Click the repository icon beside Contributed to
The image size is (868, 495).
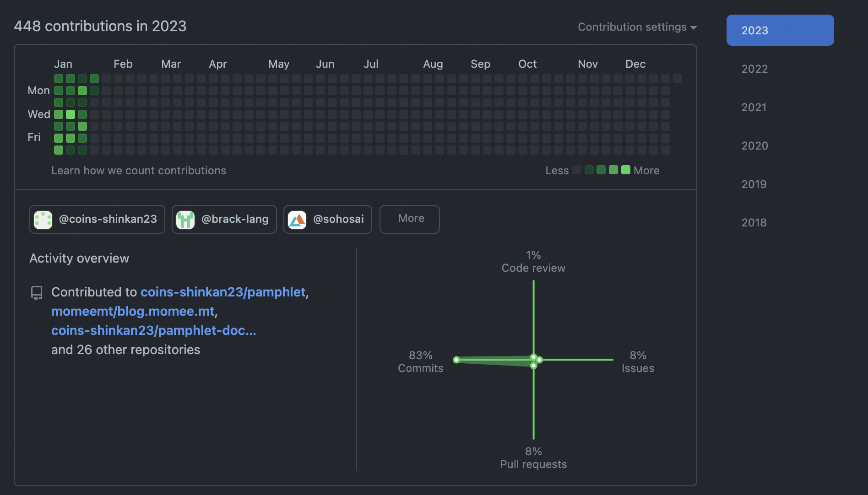click(37, 293)
